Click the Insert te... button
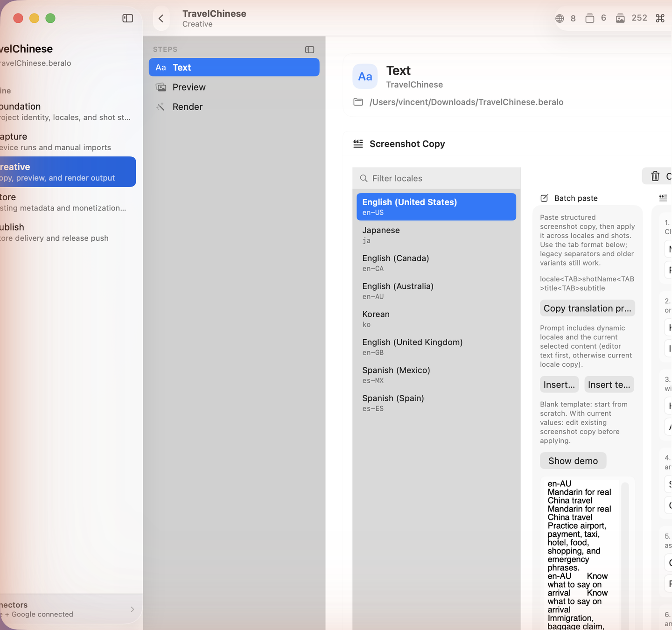The image size is (672, 630). (609, 385)
